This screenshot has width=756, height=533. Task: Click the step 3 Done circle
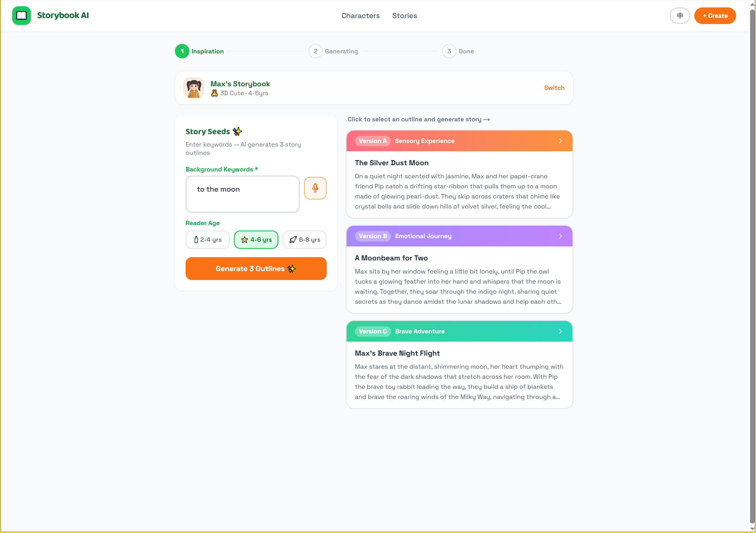449,51
